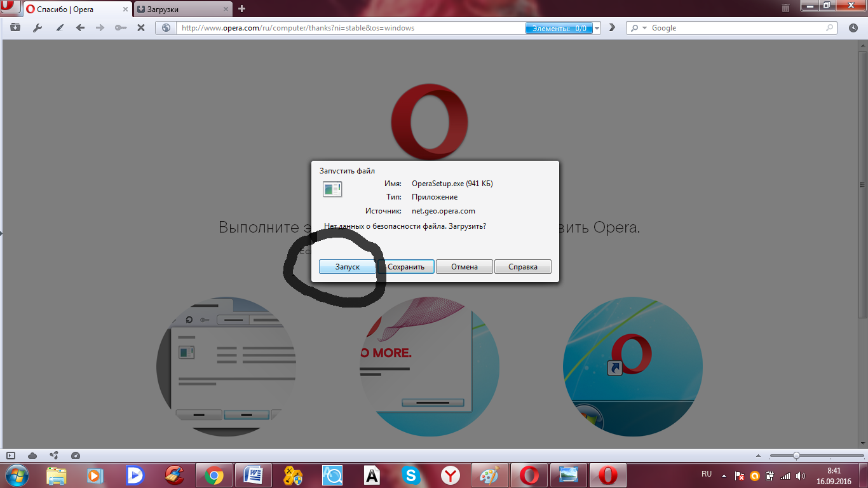Open Yandex Browser from taskbar
Image resolution: width=868 pixels, height=488 pixels.
pyautogui.click(x=451, y=475)
